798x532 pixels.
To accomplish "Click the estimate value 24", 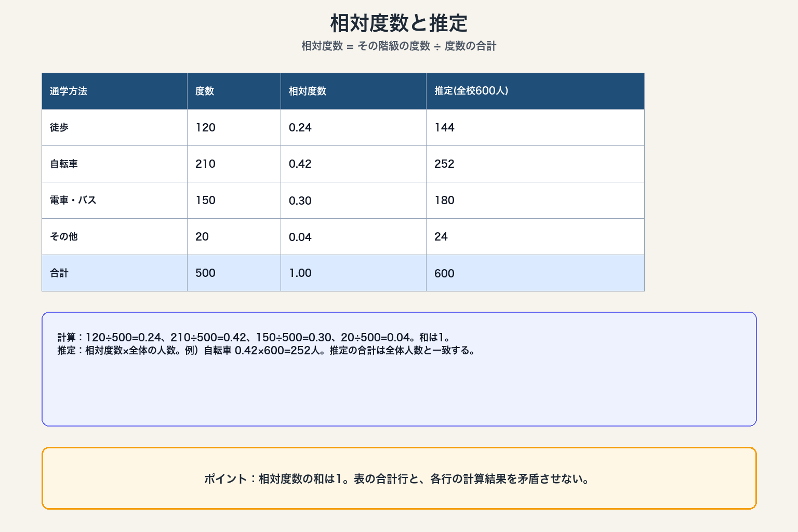I will [x=441, y=236].
